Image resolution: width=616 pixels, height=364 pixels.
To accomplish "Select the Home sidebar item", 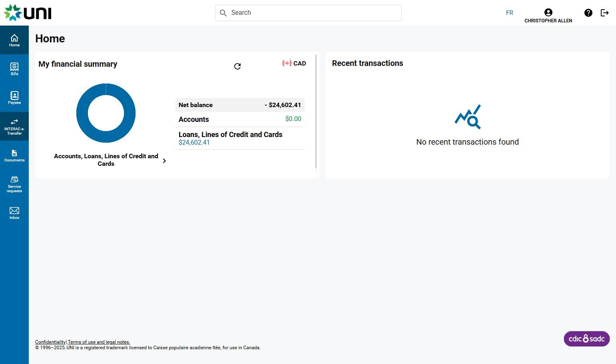I will coord(14,40).
